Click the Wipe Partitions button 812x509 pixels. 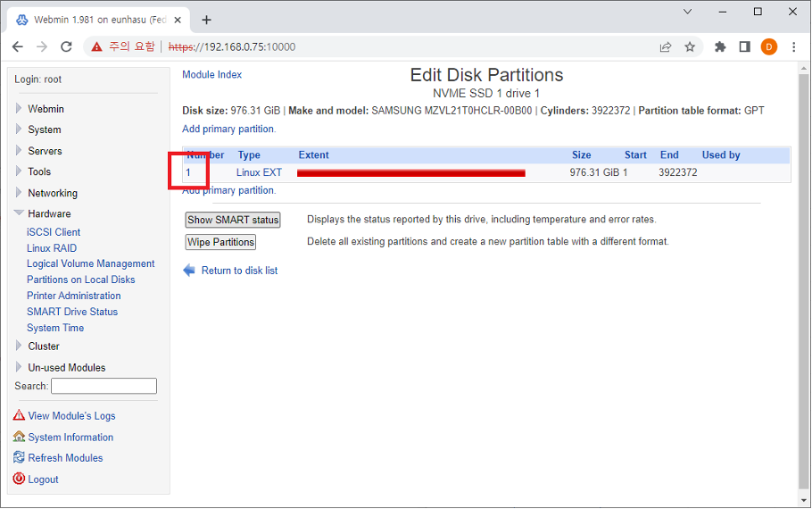pyautogui.click(x=220, y=242)
